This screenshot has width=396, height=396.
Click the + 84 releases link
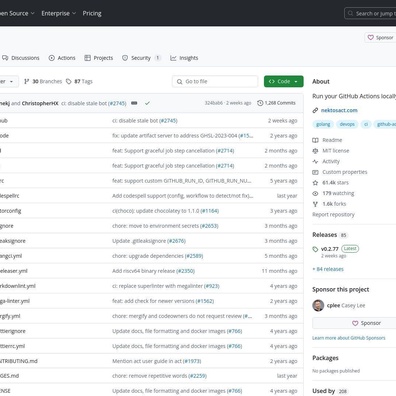pyautogui.click(x=328, y=269)
